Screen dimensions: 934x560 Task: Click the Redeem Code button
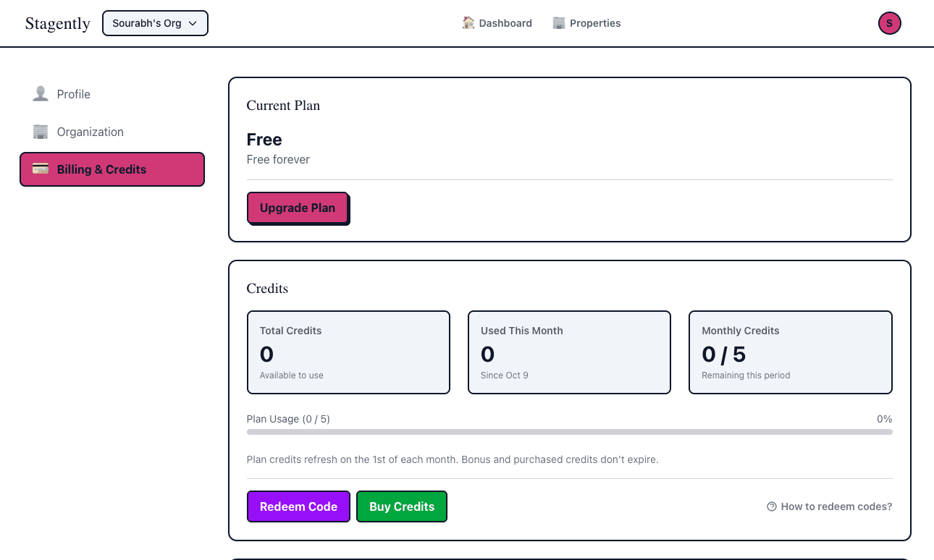pyautogui.click(x=298, y=506)
